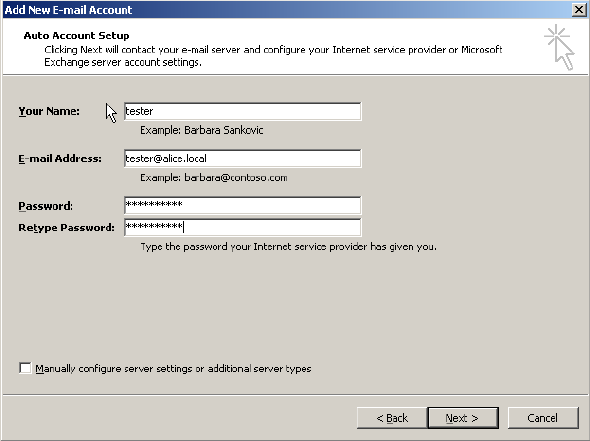Select the Password input box
This screenshot has height=441, width=590.
point(242,205)
